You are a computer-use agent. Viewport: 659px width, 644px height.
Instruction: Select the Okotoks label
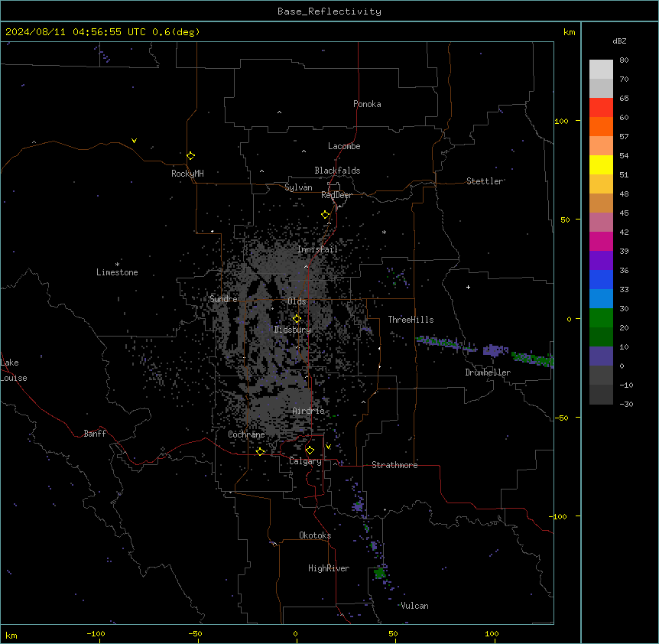(x=315, y=535)
